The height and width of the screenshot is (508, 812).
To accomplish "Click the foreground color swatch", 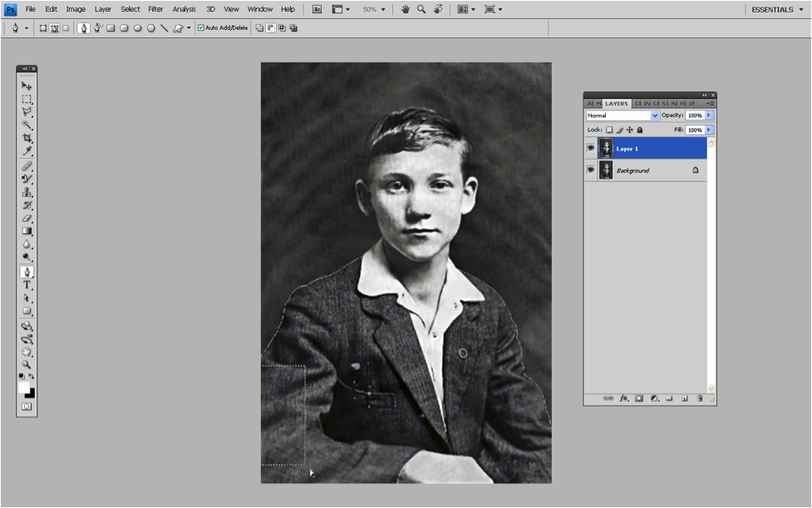I will [x=24, y=387].
